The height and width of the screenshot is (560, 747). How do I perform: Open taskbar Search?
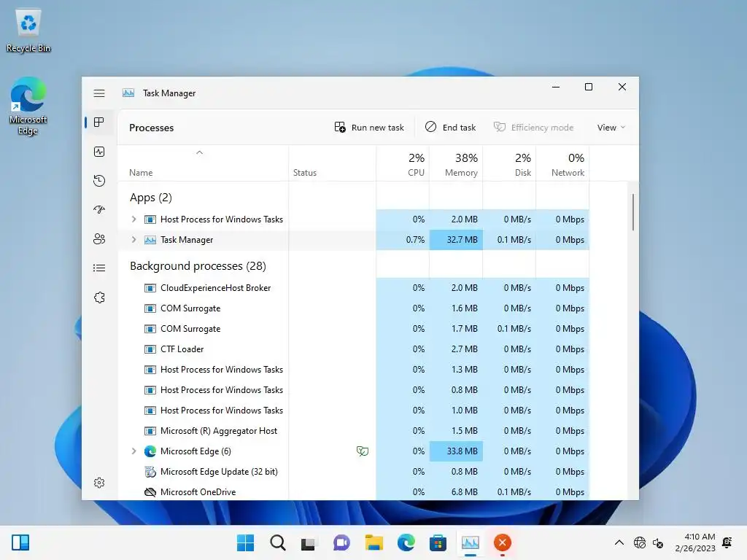coord(278,542)
